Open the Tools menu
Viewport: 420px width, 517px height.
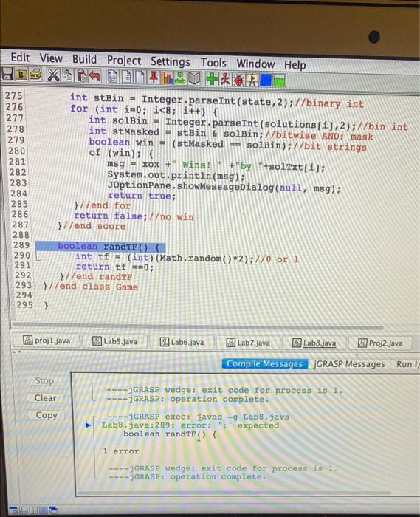point(213,63)
